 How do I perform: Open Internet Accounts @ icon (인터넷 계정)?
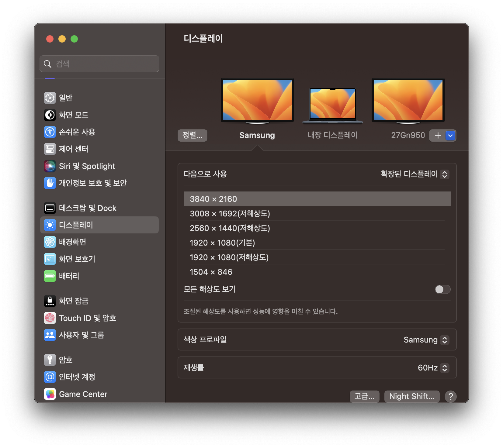[50, 377]
